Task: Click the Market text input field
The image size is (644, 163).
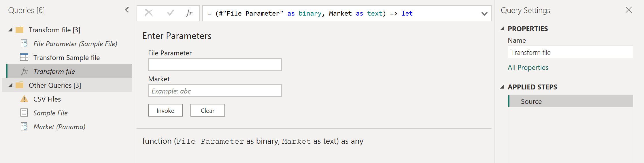Action: click(x=215, y=91)
